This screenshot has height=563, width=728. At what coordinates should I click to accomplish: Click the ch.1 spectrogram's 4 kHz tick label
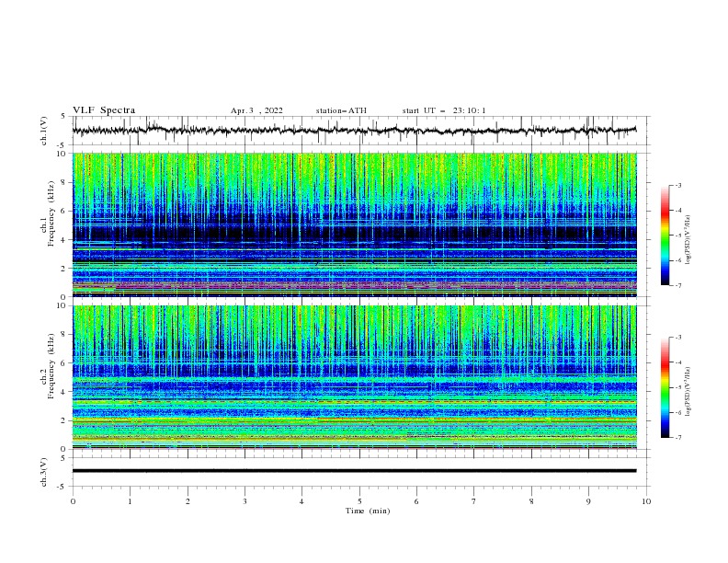coord(64,240)
